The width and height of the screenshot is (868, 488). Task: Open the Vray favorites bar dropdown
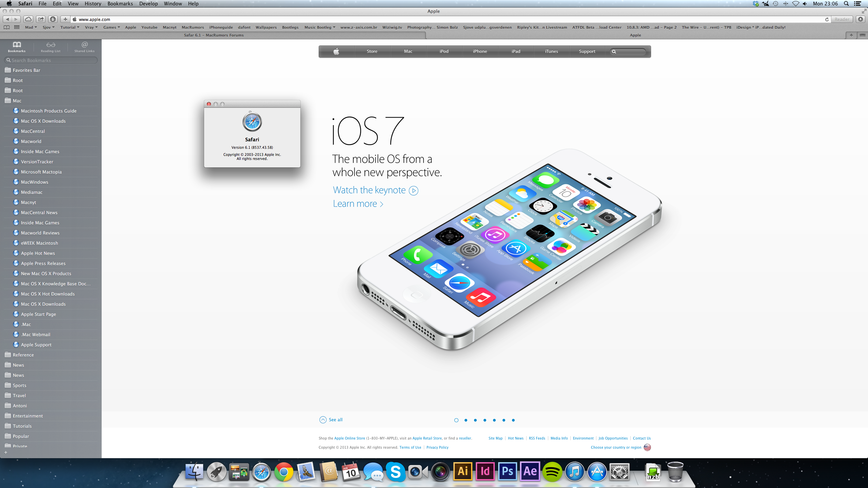(x=91, y=27)
